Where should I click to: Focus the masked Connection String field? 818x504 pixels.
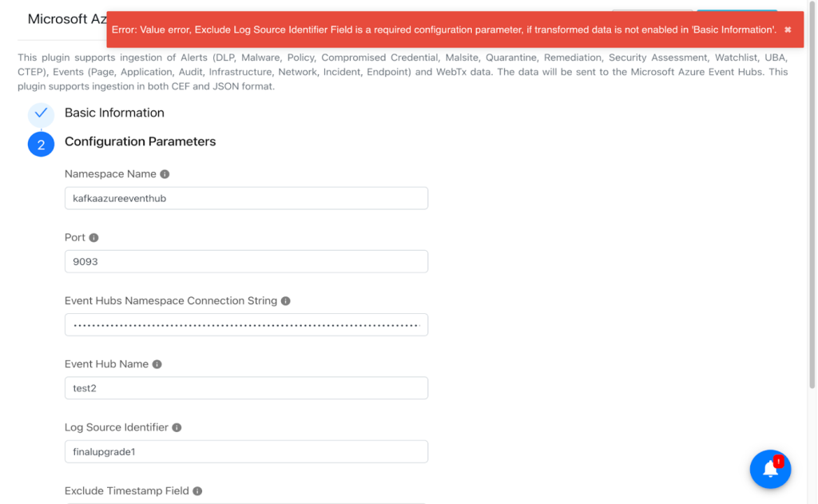click(246, 324)
